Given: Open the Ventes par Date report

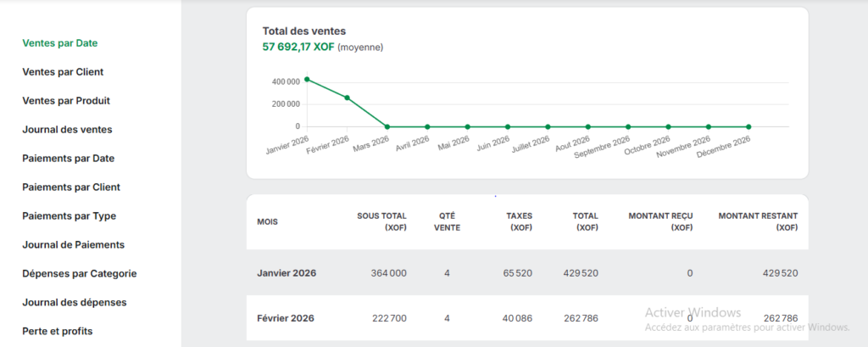Looking at the screenshot, I should point(66,42).
